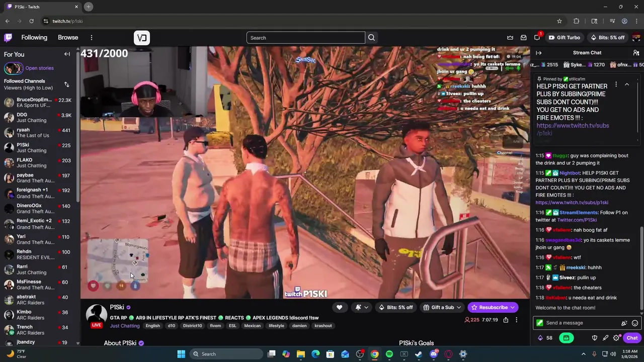Open the emote picker smiley
This screenshot has width=644, height=362.
[635, 323]
